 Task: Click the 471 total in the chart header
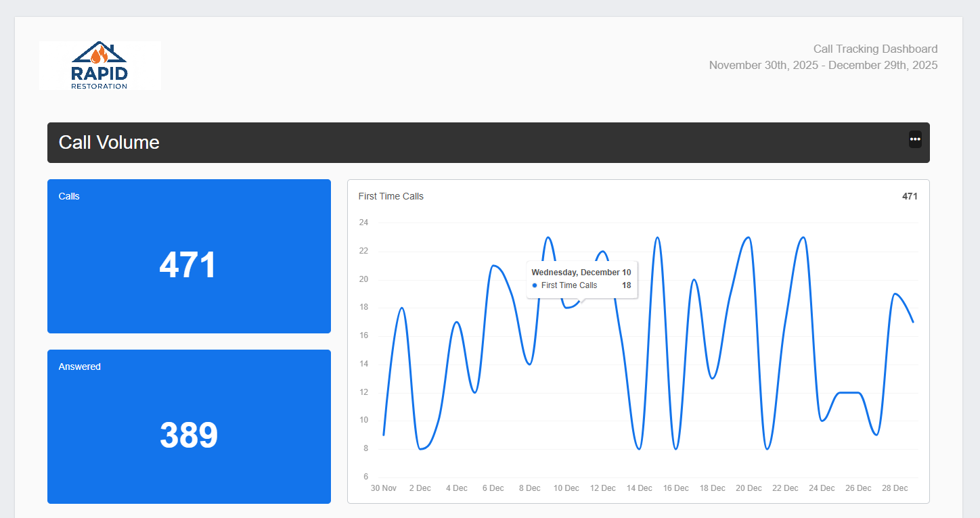pos(910,196)
